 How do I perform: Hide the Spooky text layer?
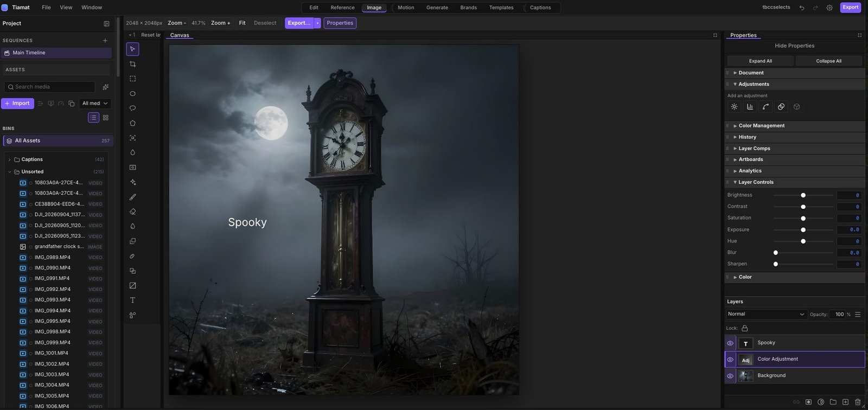pyautogui.click(x=730, y=343)
